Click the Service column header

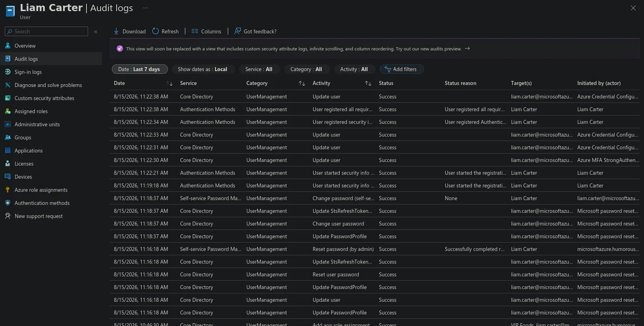(188, 83)
